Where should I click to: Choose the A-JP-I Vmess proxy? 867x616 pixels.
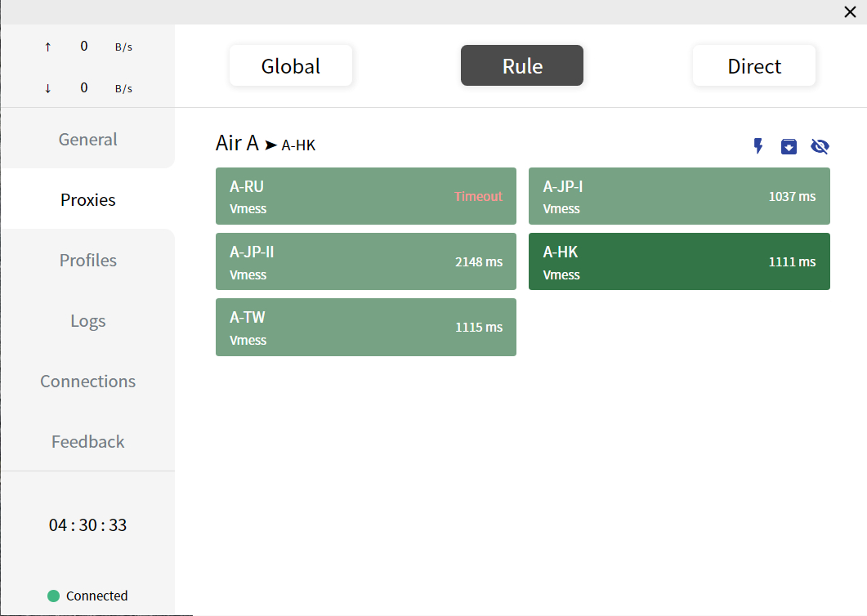(679, 196)
